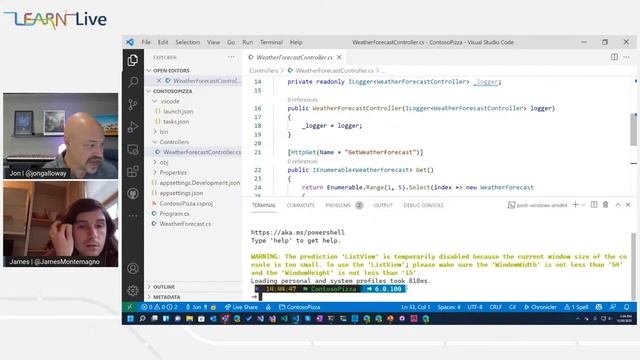Viewport: 640px width, 360px height.
Task: Open the GitHub view in activity bar
Action: (133, 193)
